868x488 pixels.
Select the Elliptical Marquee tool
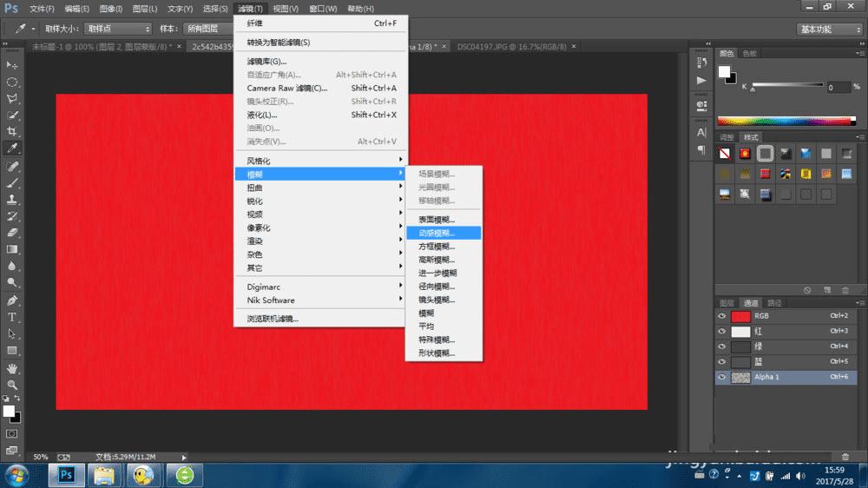[x=11, y=82]
